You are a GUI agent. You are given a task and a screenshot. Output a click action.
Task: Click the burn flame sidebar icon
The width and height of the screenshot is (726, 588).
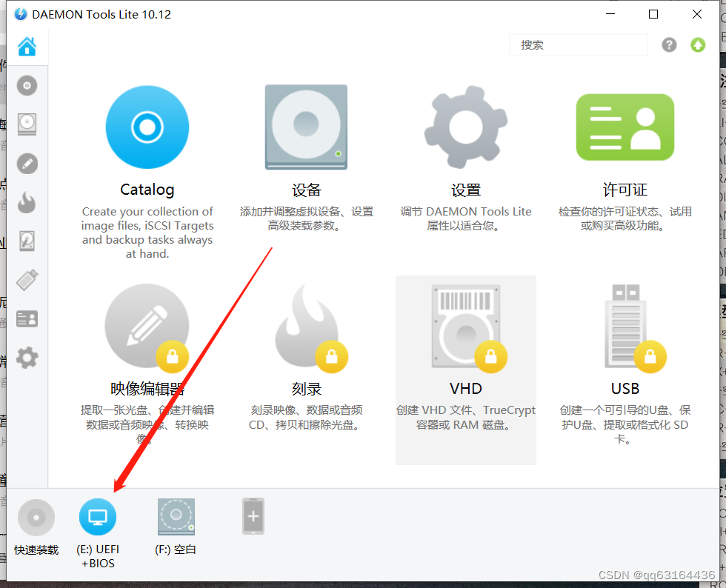[27, 202]
